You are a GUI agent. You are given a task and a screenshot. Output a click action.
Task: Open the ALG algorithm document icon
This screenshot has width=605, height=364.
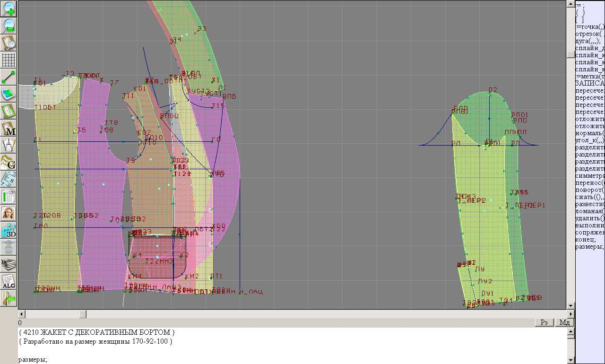point(9,281)
